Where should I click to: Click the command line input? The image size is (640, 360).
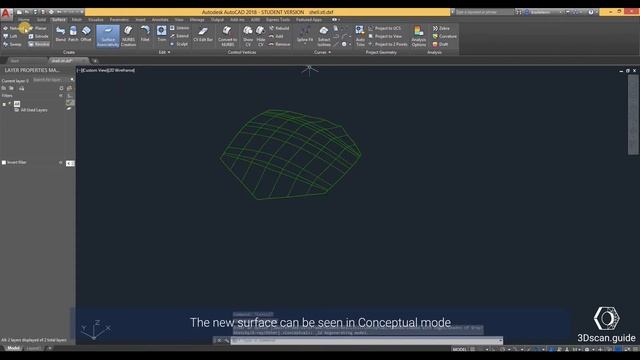pos(366,340)
